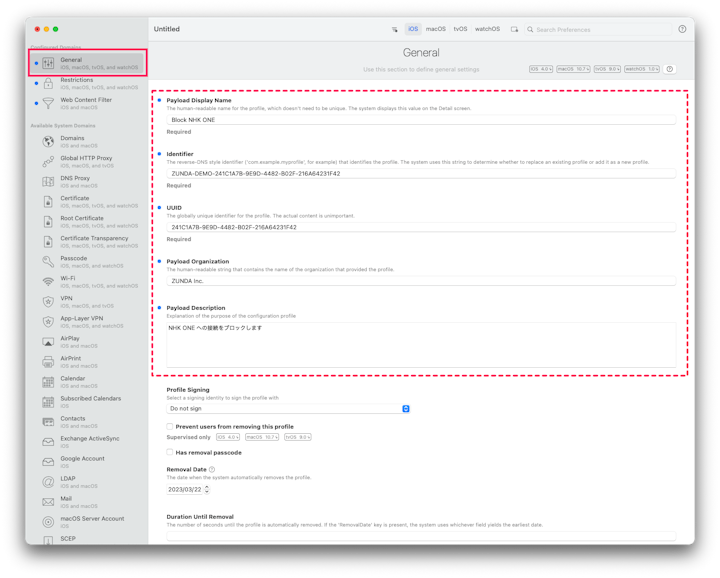The image size is (720, 578).
Task: Select the Certificate document icon
Action: click(x=48, y=202)
